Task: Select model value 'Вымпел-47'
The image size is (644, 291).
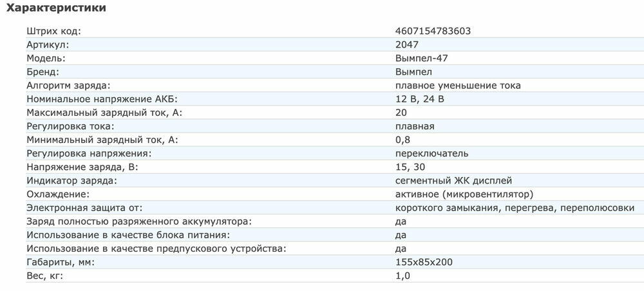Action: pos(421,59)
